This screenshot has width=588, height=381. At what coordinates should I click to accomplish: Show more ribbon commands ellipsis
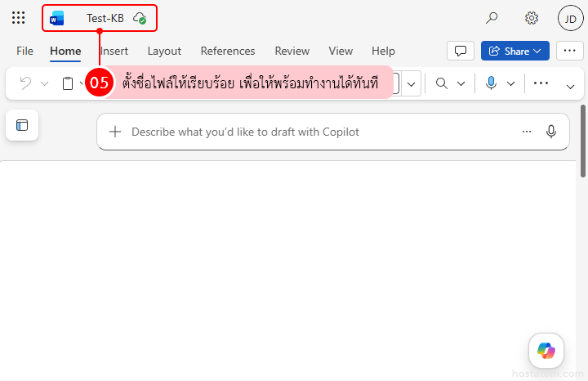(x=541, y=83)
